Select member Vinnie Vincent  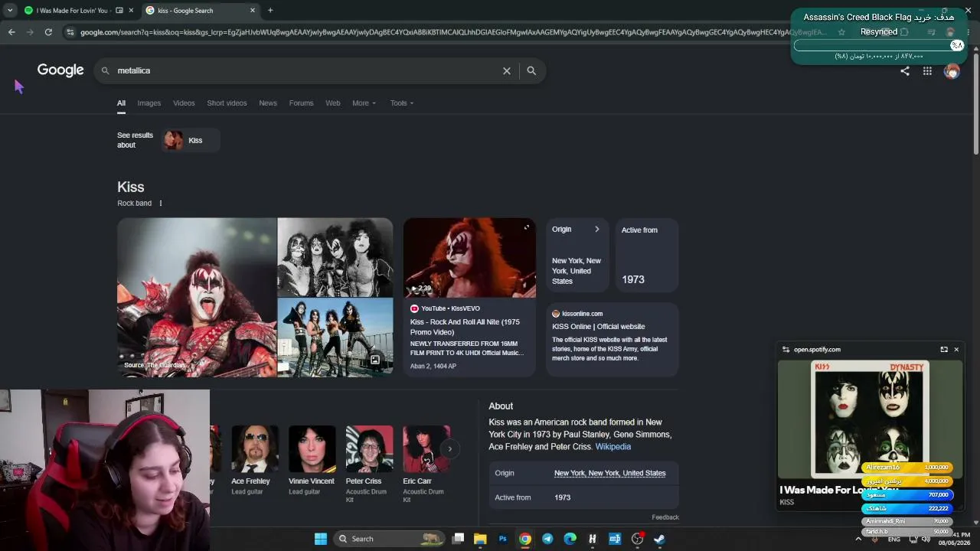click(312, 461)
